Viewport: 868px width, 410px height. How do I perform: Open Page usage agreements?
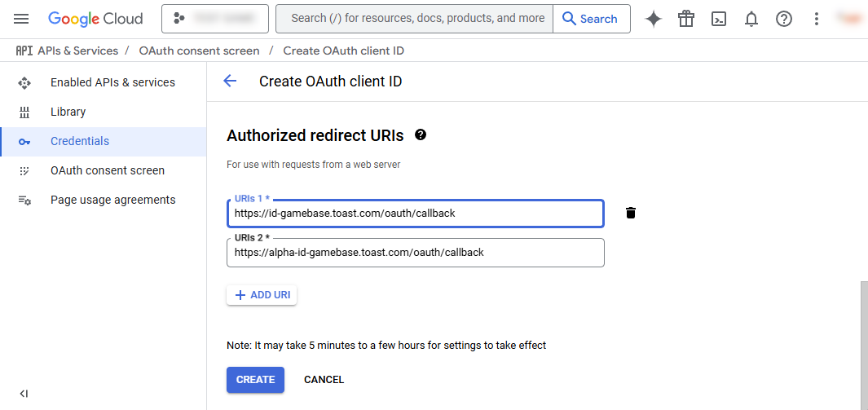tap(104, 200)
